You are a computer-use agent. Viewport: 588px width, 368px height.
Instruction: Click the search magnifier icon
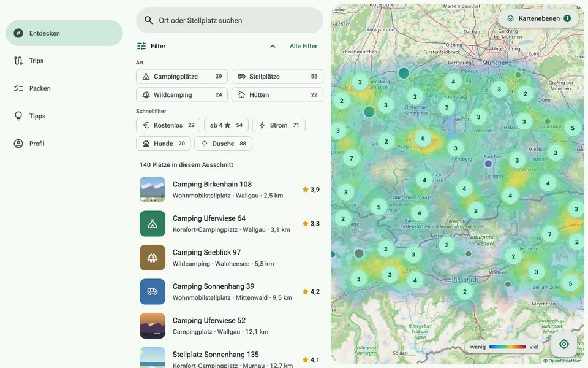pos(148,20)
